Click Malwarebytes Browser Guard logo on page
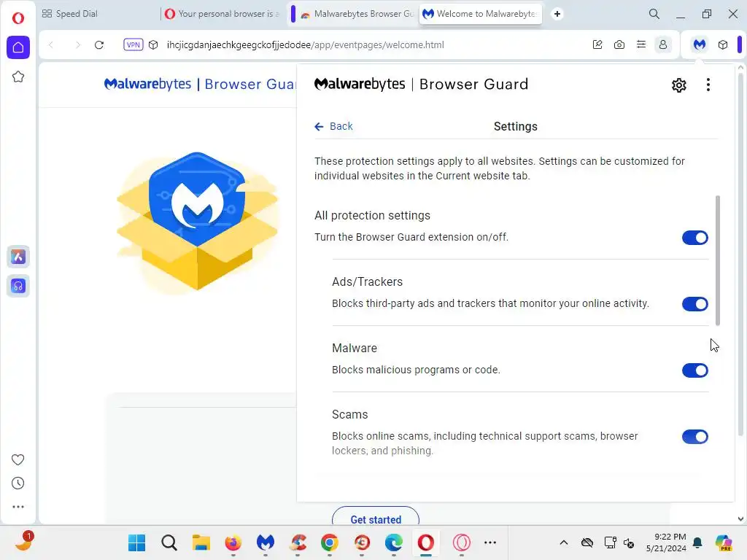Viewport: 747px width, 560px height. [x=200, y=85]
